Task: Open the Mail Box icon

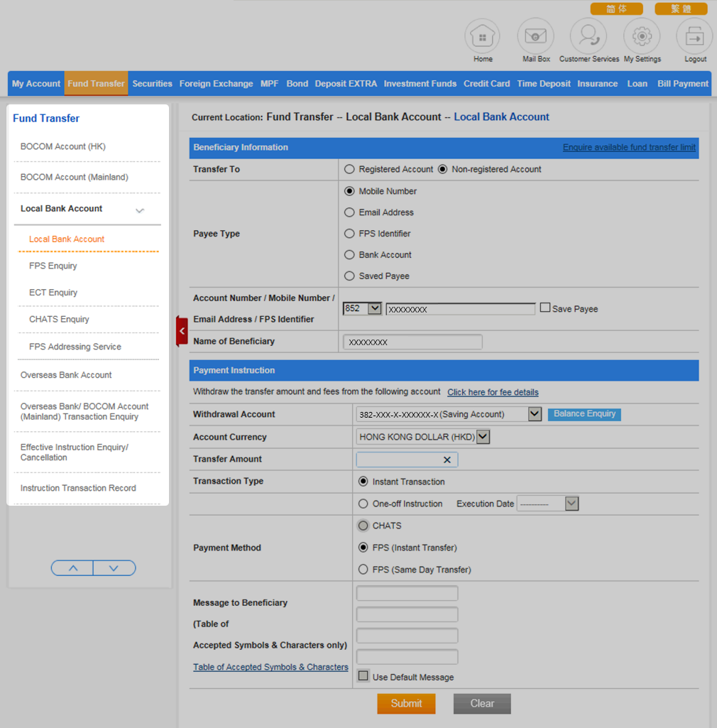Action: point(535,36)
